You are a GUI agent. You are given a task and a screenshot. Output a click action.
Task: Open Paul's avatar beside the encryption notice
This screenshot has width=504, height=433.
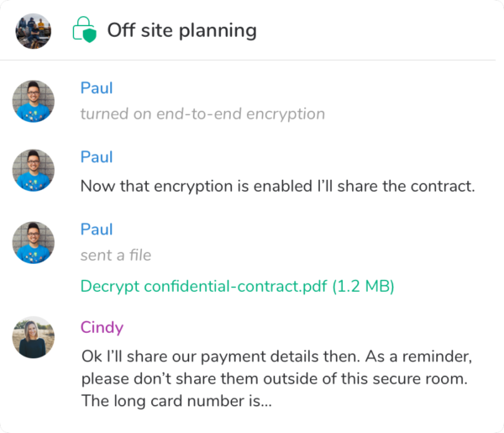pyautogui.click(x=33, y=102)
